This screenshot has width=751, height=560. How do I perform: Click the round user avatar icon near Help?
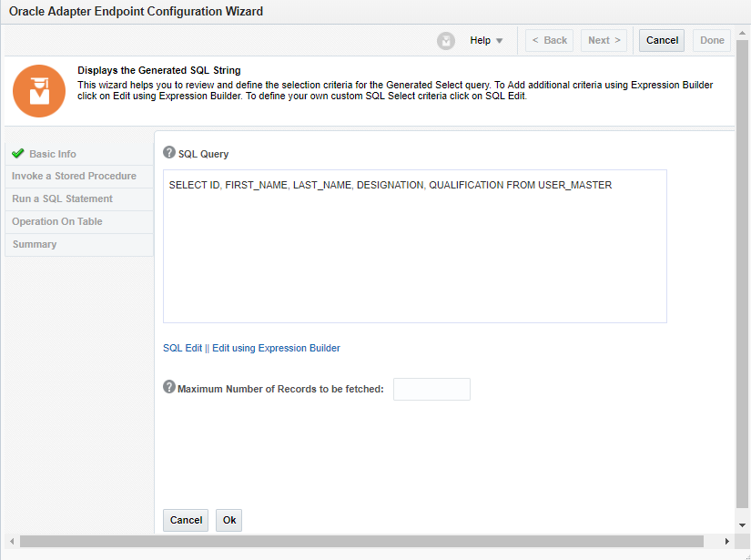(445, 40)
